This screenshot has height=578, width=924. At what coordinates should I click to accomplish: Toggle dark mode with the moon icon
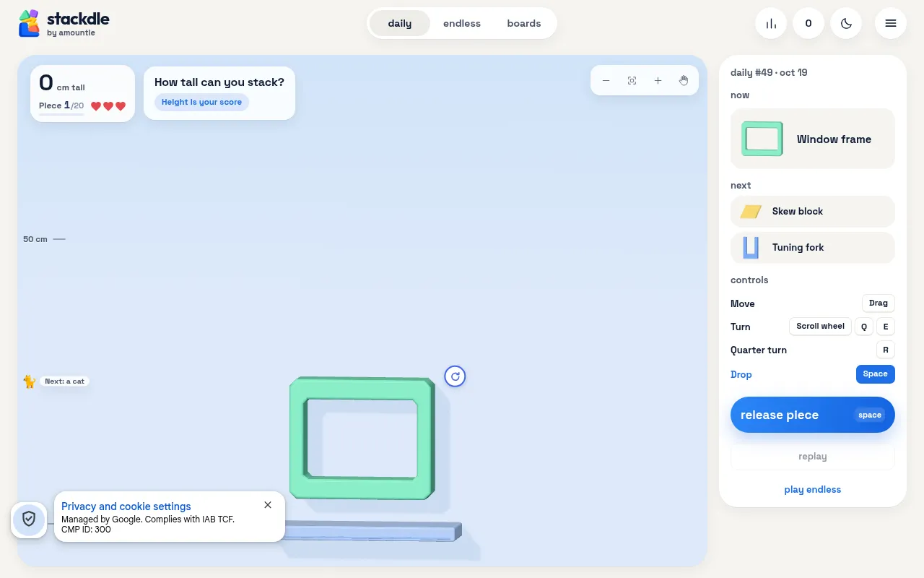(x=846, y=23)
